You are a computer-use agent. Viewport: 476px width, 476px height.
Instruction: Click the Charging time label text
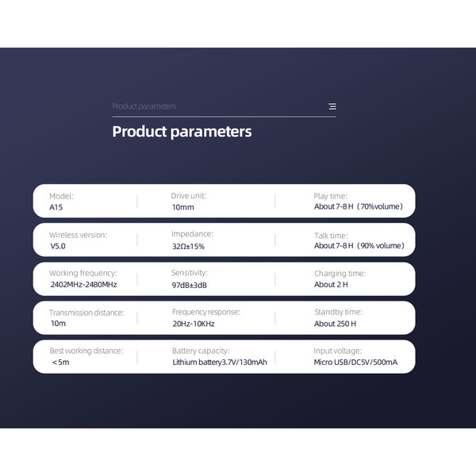[340, 274]
